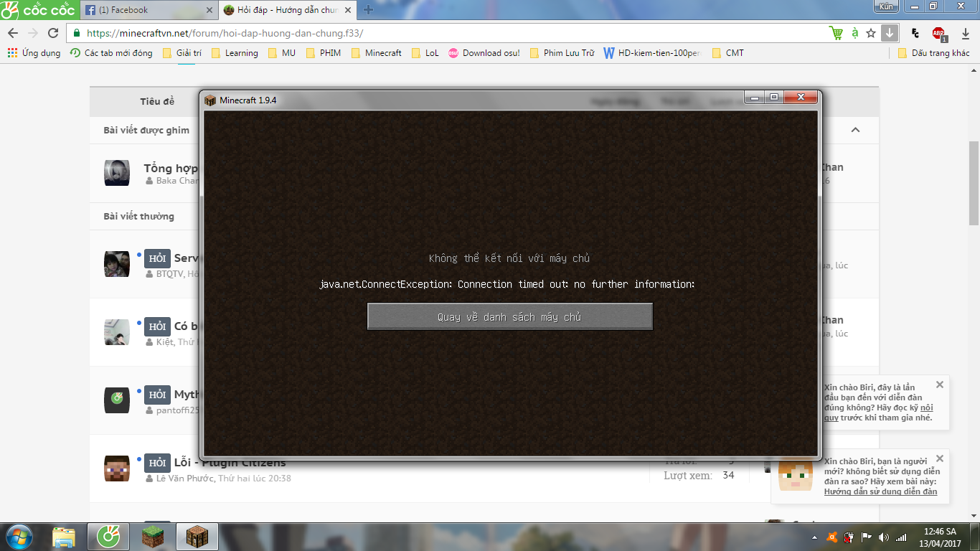Open the Adblock Plus extension icon
The image size is (980, 551).
(939, 33)
